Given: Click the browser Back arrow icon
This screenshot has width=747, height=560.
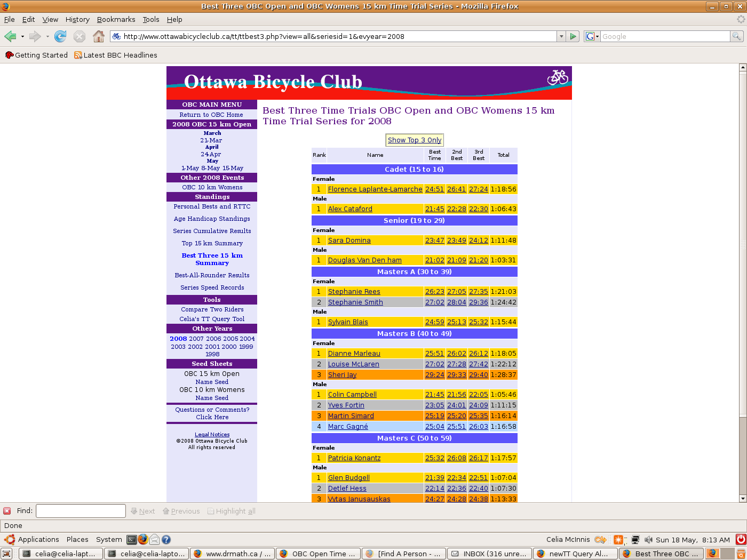Looking at the screenshot, I should 10,36.
